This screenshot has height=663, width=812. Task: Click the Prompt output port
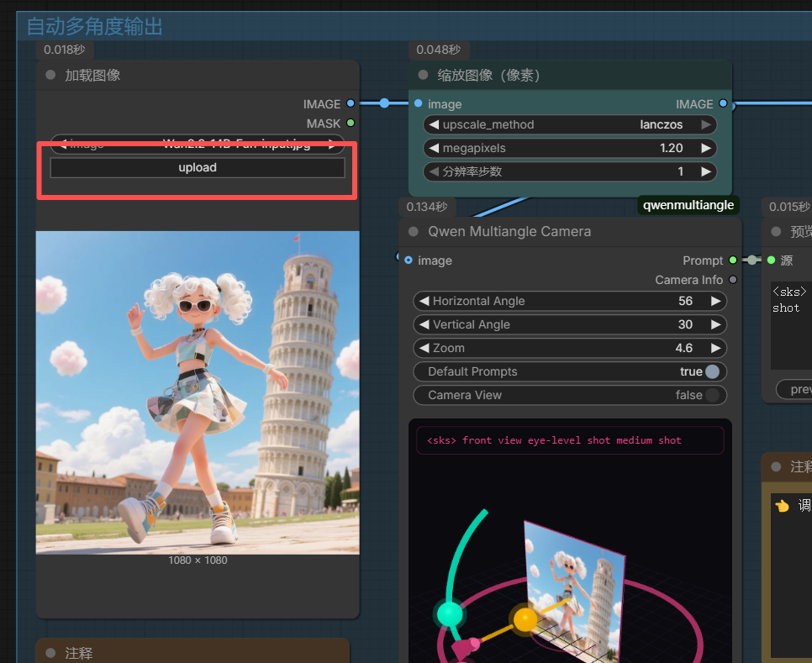click(x=733, y=260)
